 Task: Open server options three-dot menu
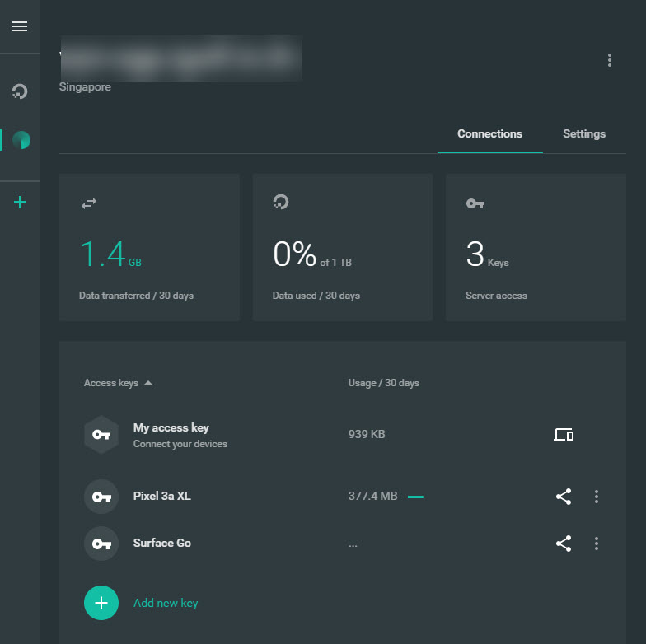point(610,60)
